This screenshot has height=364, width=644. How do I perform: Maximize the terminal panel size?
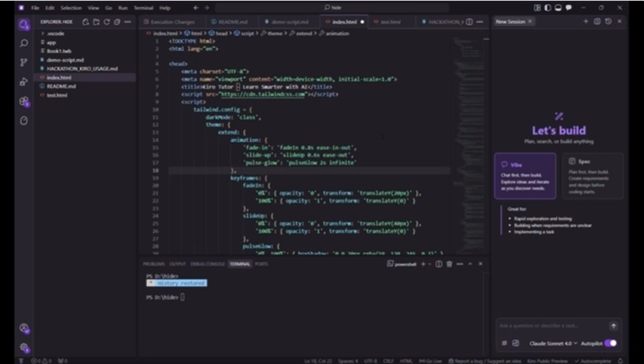471,264
